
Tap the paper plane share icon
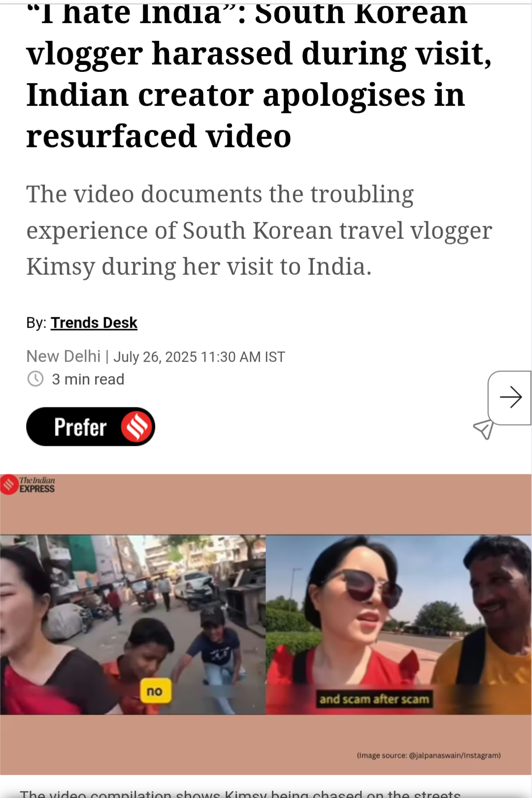pyautogui.click(x=483, y=430)
